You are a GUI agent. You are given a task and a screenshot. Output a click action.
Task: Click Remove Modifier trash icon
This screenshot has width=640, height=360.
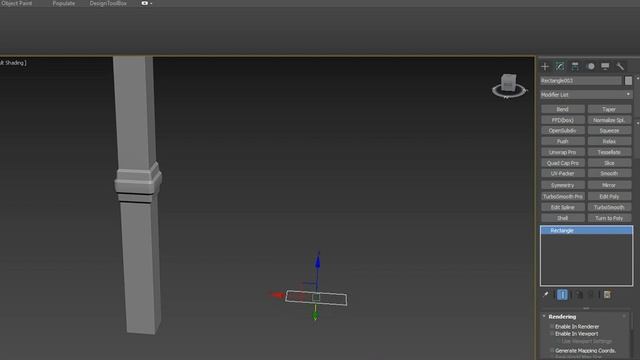(x=591, y=295)
